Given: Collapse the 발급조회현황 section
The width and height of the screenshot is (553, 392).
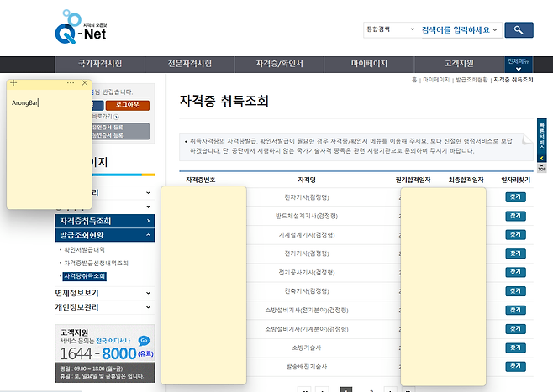Looking at the screenshot, I should [105, 235].
